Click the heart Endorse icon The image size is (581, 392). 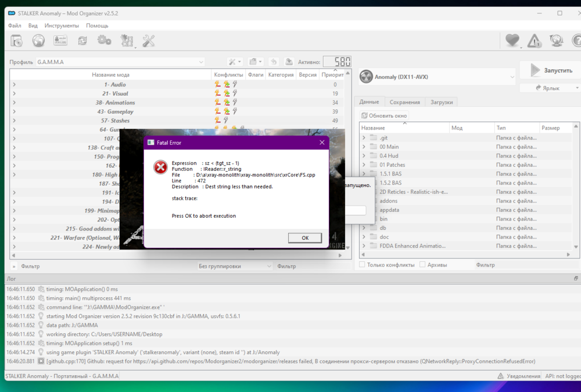pos(512,40)
